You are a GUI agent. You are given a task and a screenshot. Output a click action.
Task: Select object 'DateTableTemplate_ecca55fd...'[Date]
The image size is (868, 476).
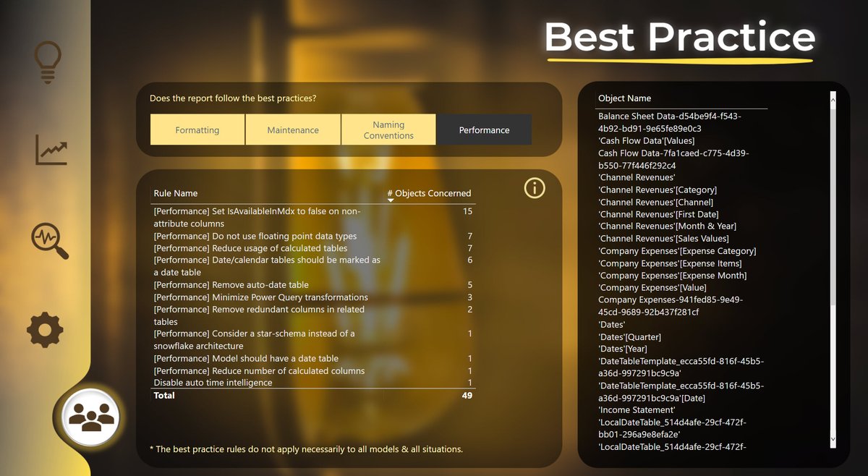(x=681, y=392)
